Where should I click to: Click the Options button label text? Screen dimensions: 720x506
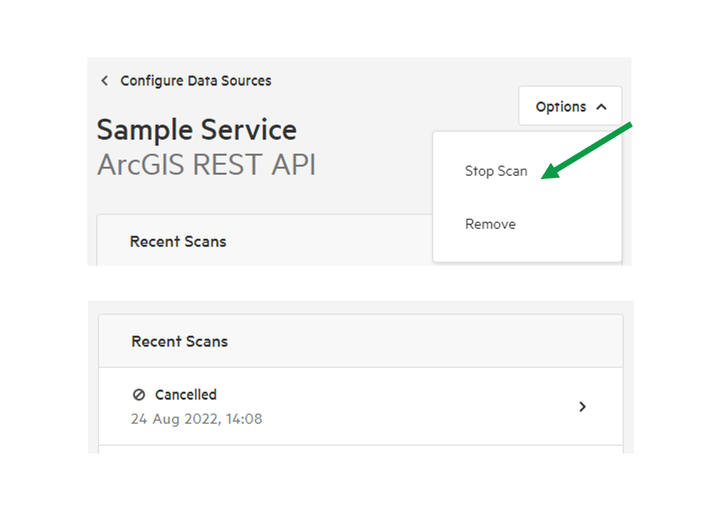561,107
